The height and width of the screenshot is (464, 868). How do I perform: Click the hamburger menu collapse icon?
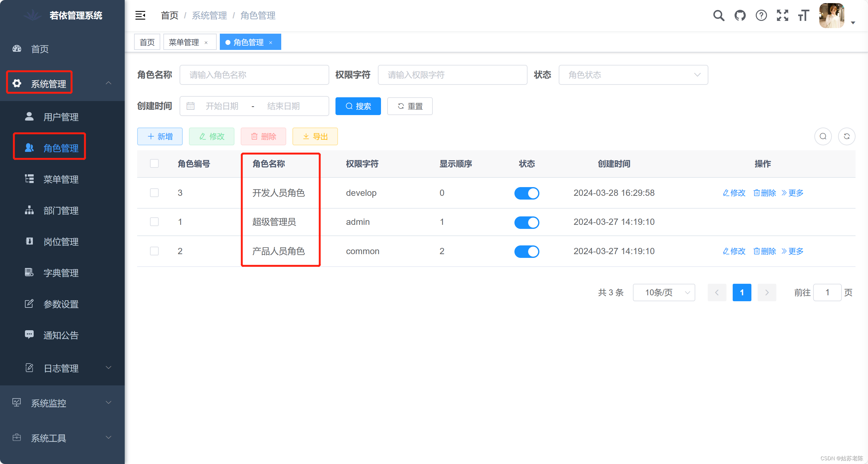[x=140, y=16]
